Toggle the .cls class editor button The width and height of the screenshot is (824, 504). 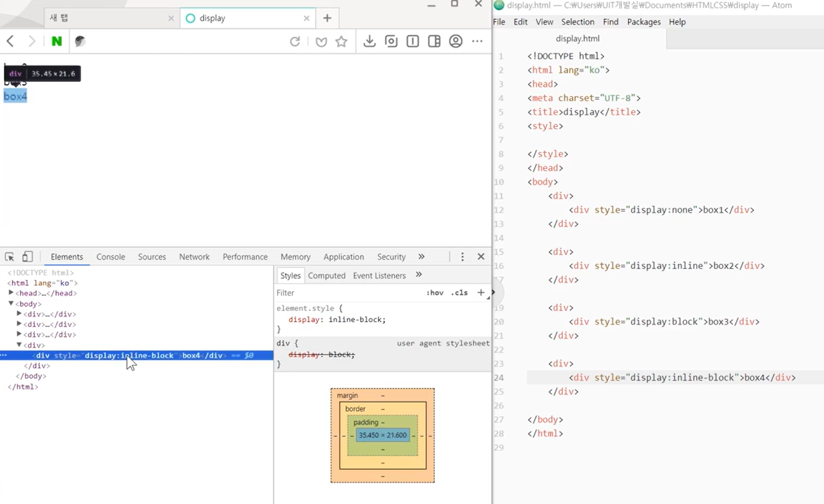(459, 293)
